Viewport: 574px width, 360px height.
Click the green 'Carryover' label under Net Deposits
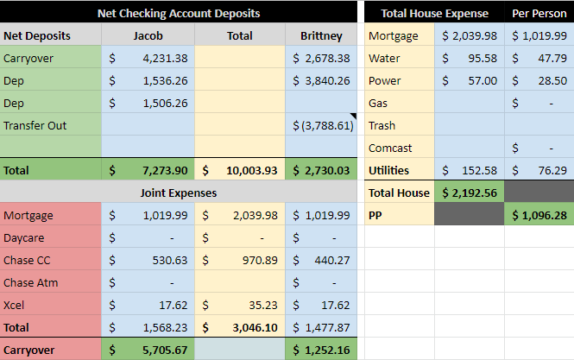51,57
